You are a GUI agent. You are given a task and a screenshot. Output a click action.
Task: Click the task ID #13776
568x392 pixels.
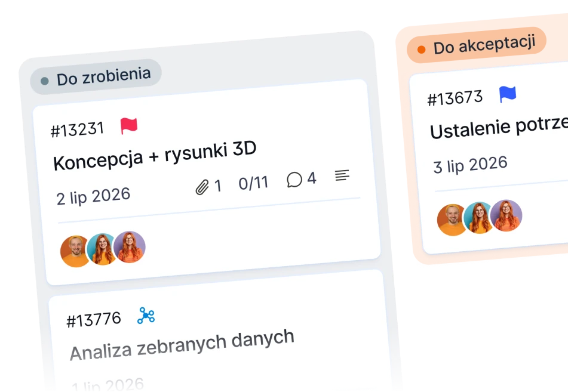click(93, 320)
